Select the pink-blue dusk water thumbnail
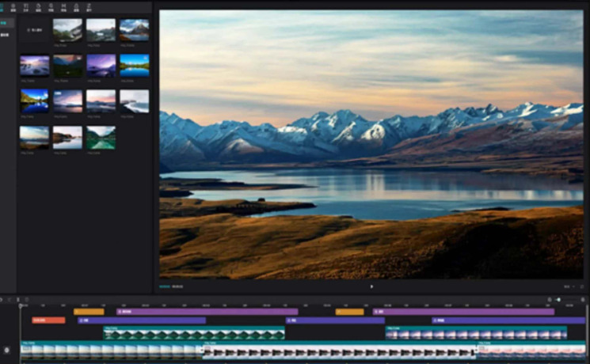 (x=68, y=101)
